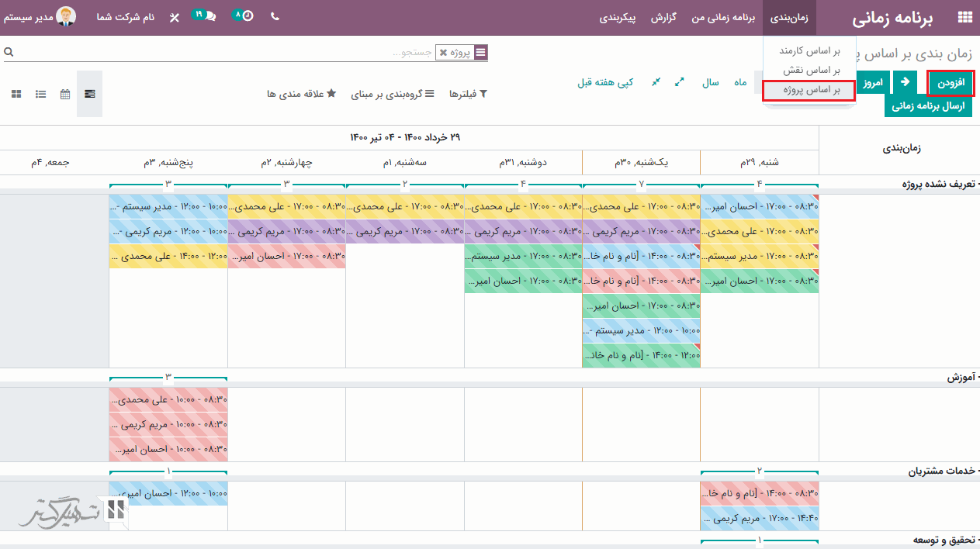This screenshot has height=549, width=980.
Task: Open the activities clock icon
Action: point(244,16)
